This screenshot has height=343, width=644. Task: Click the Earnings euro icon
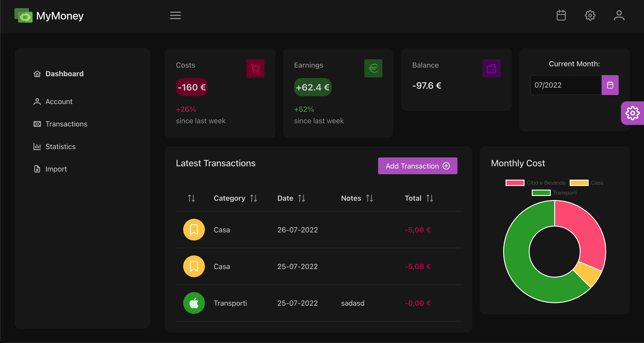(x=373, y=68)
